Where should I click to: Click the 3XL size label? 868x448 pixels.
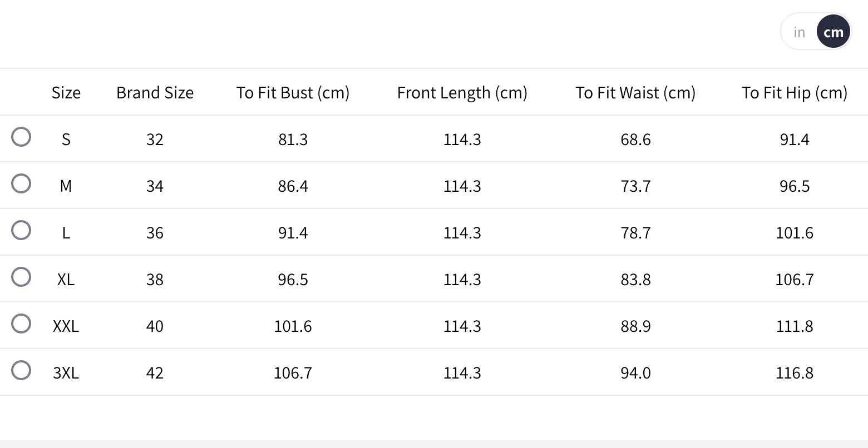click(66, 373)
